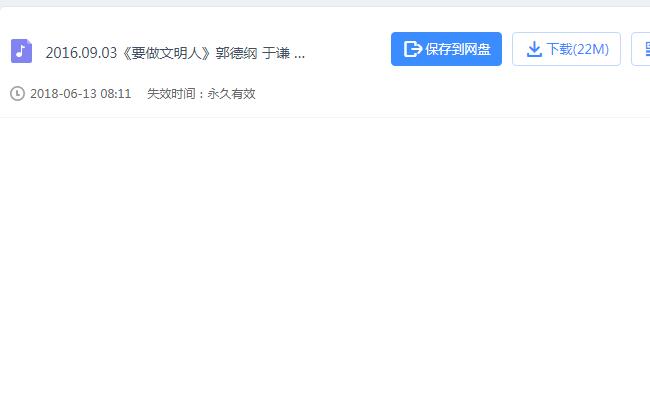
Task: Save the file via the 保存到网盘 button
Action: click(446, 49)
